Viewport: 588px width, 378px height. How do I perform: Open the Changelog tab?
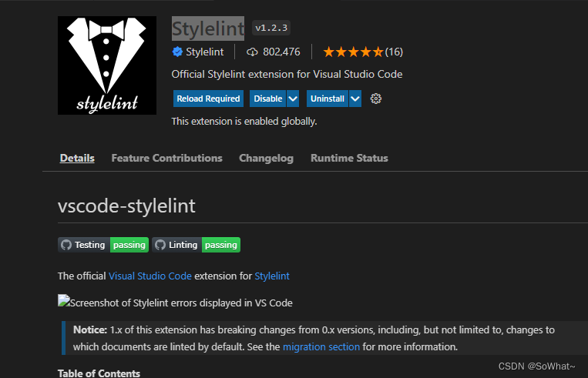[x=266, y=158]
